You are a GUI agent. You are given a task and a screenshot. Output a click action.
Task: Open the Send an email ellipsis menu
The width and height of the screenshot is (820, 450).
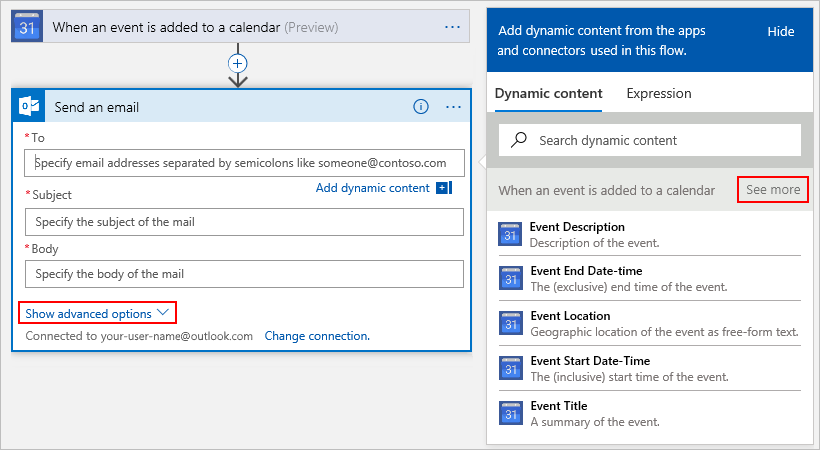pos(453,106)
